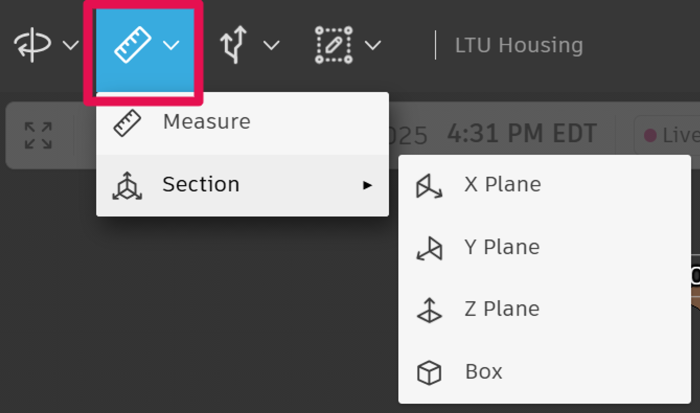Click the Y Plane section icon
This screenshot has width=700, height=413.
tap(429, 248)
